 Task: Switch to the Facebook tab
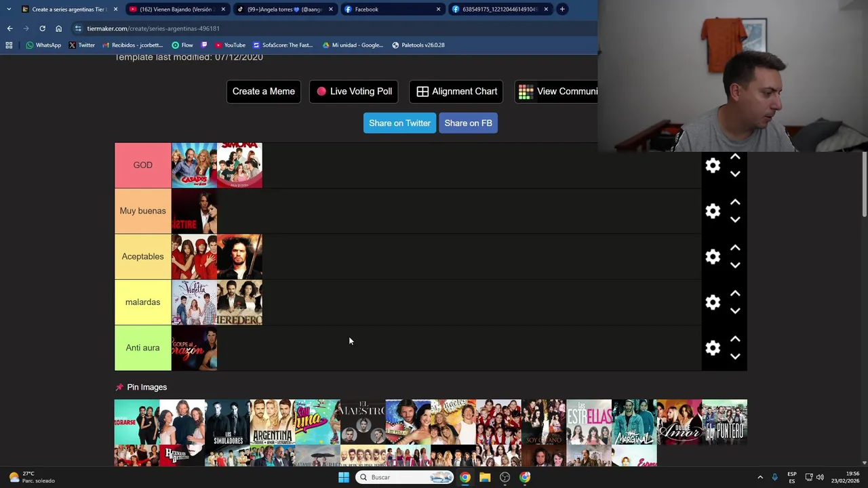click(x=392, y=9)
